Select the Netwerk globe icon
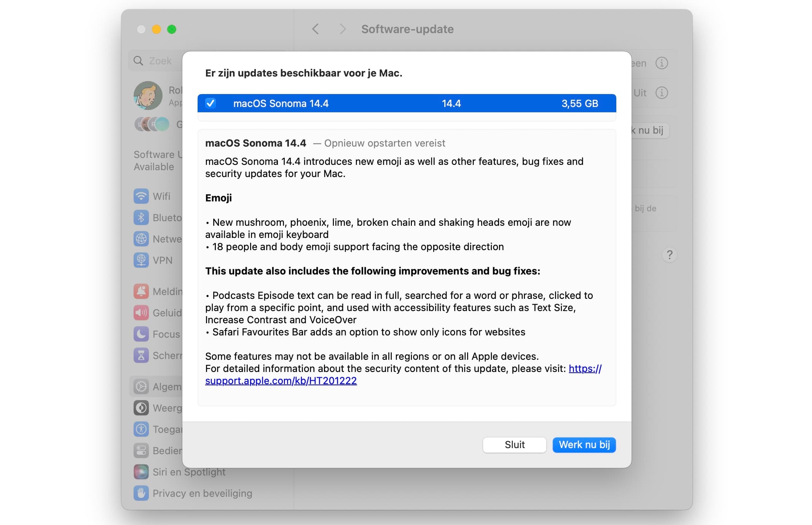The height and width of the screenshot is (525, 812). click(x=141, y=239)
